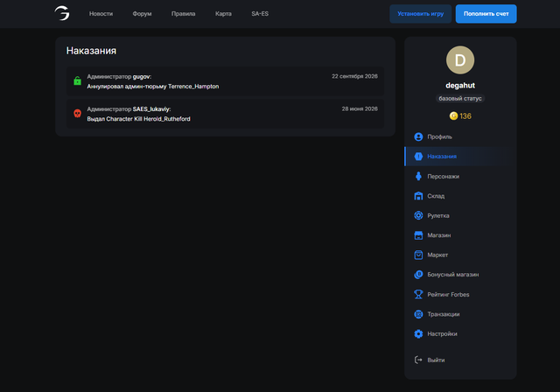Click the базовый статус badge
Viewport: 560px width, 392px height.
click(x=460, y=99)
